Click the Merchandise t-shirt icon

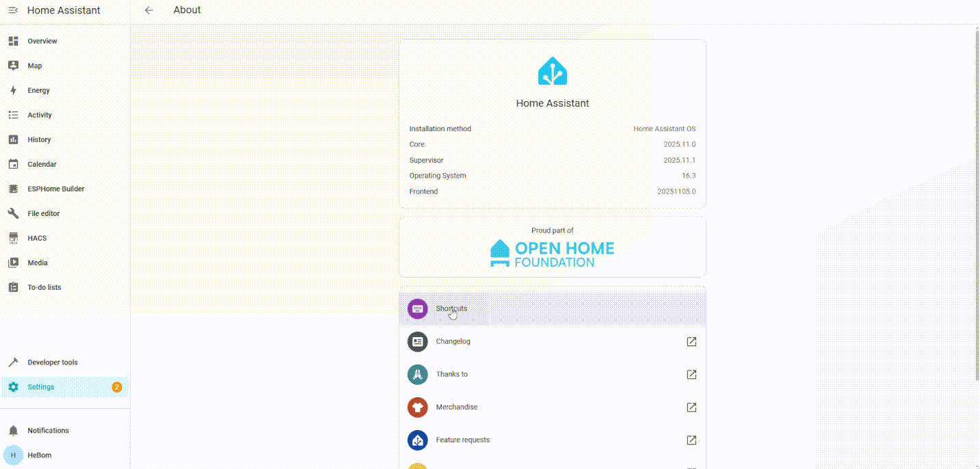[418, 407]
